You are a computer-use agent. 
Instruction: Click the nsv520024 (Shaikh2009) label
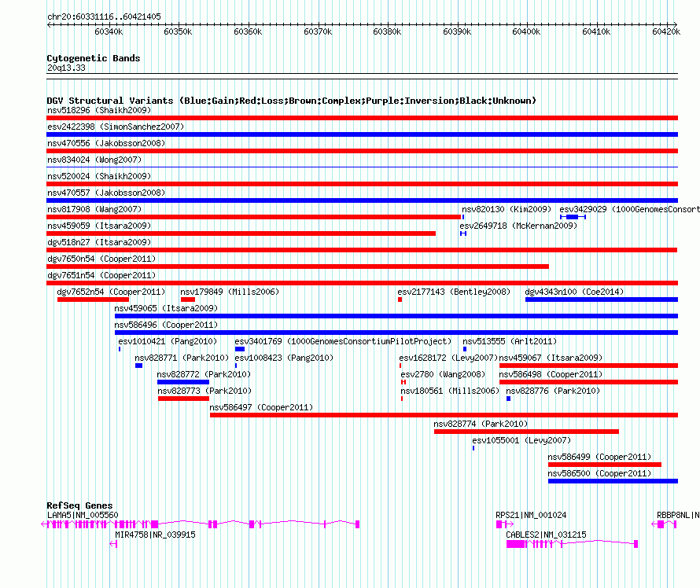click(x=99, y=176)
